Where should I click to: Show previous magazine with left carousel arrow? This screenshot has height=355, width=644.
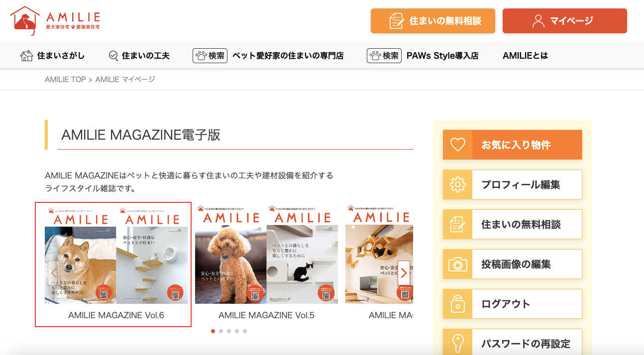point(54,273)
